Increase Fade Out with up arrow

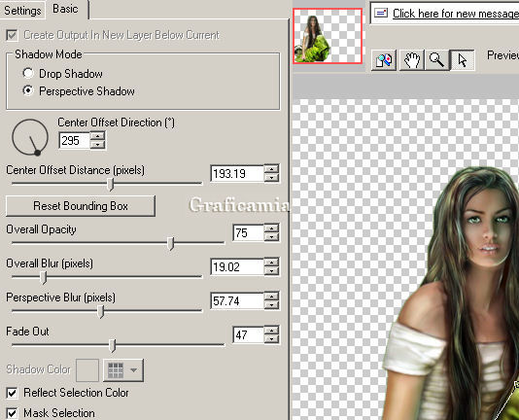point(271,331)
